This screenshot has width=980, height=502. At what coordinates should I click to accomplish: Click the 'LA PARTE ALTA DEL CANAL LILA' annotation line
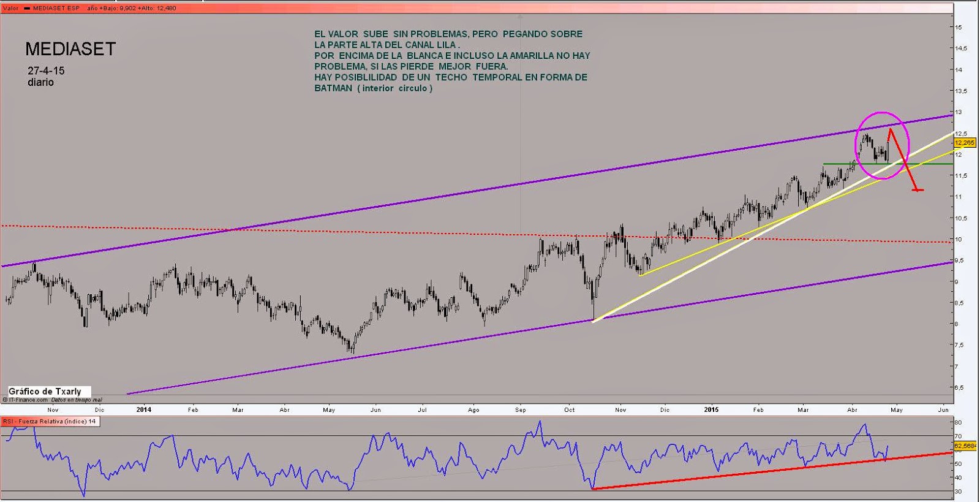click(387, 45)
